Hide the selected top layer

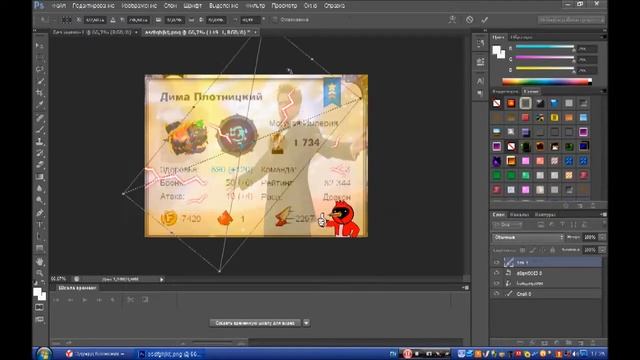coord(496,262)
